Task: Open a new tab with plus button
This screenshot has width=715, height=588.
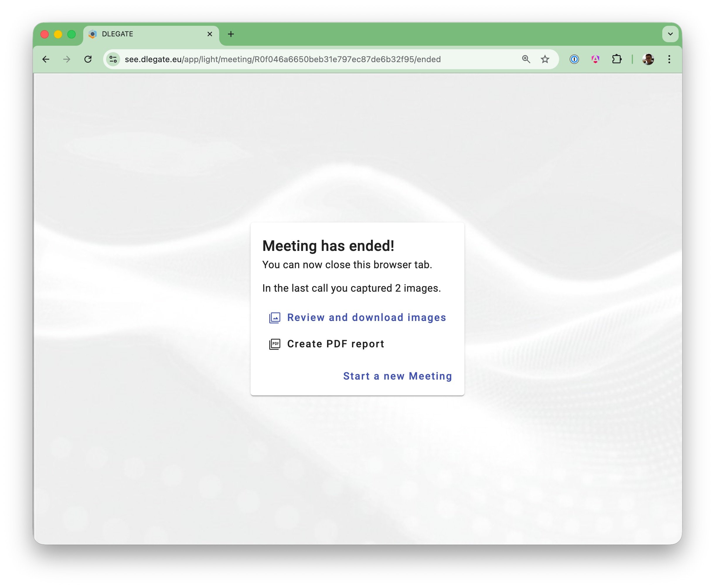Action: [231, 34]
